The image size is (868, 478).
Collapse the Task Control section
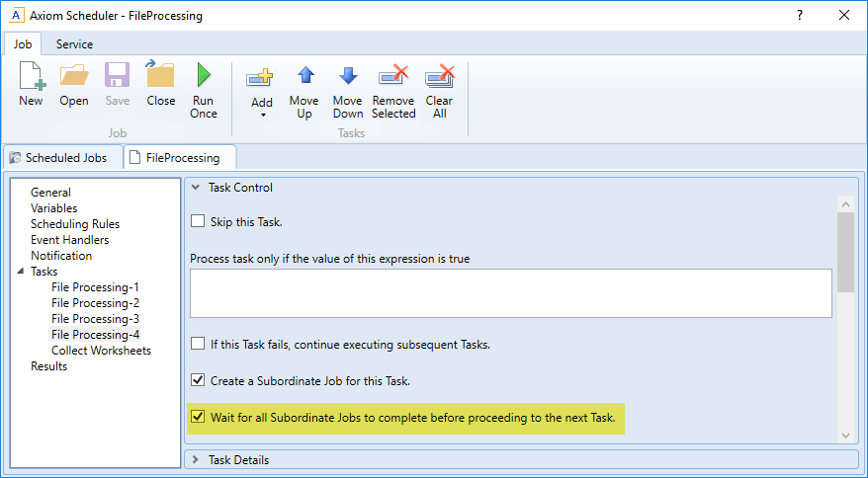tap(195, 188)
